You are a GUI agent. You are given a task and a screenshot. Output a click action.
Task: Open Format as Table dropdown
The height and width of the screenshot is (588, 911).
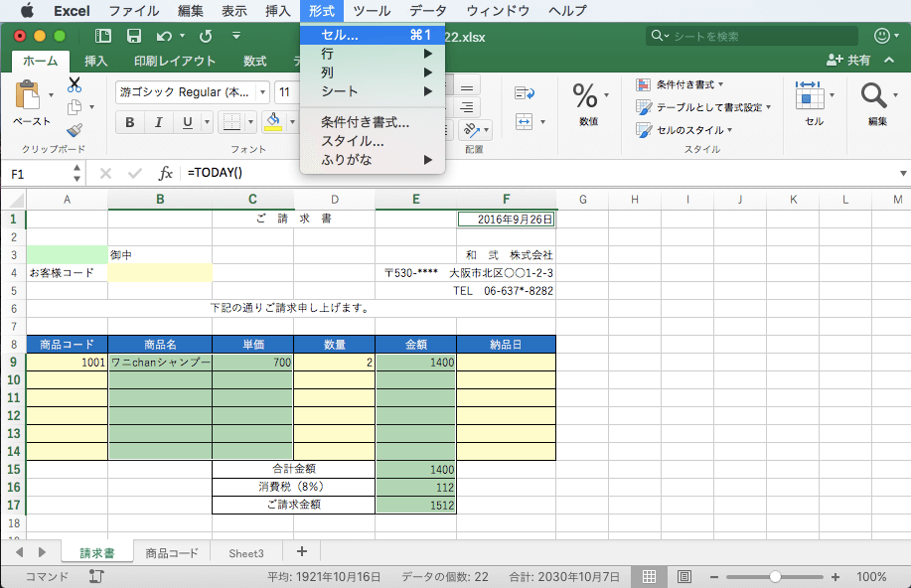pos(703,107)
